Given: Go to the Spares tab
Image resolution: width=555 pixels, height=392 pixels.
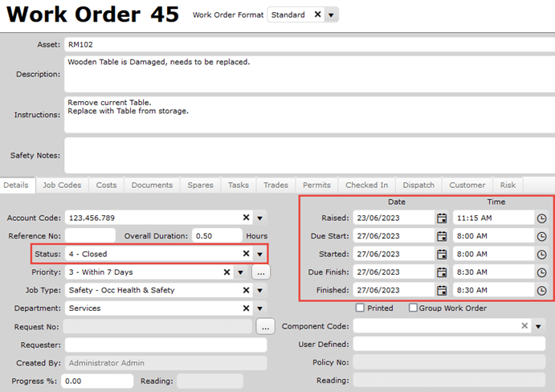Looking at the screenshot, I should pos(200,186).
